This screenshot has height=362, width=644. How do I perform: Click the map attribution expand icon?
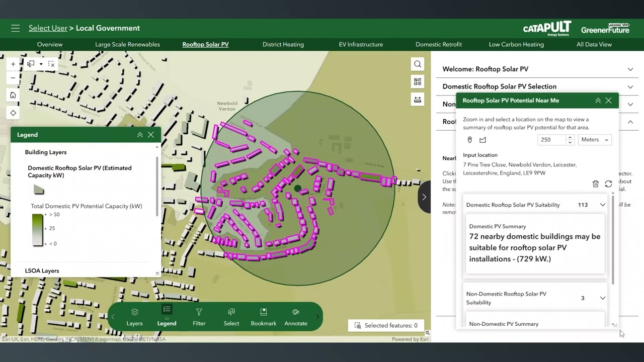(427, 333)
